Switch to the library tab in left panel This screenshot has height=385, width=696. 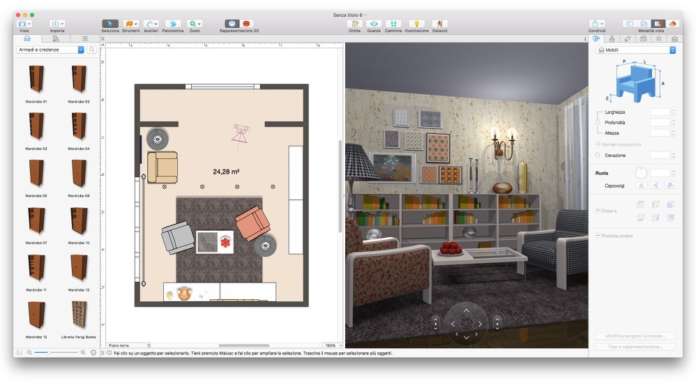click(27, 39)
